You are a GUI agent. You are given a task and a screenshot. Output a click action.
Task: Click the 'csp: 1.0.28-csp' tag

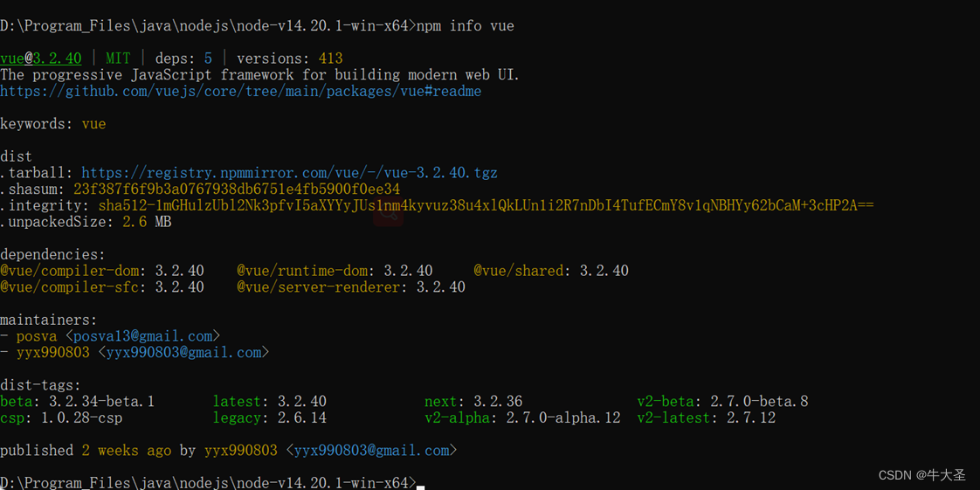[61, 418]
